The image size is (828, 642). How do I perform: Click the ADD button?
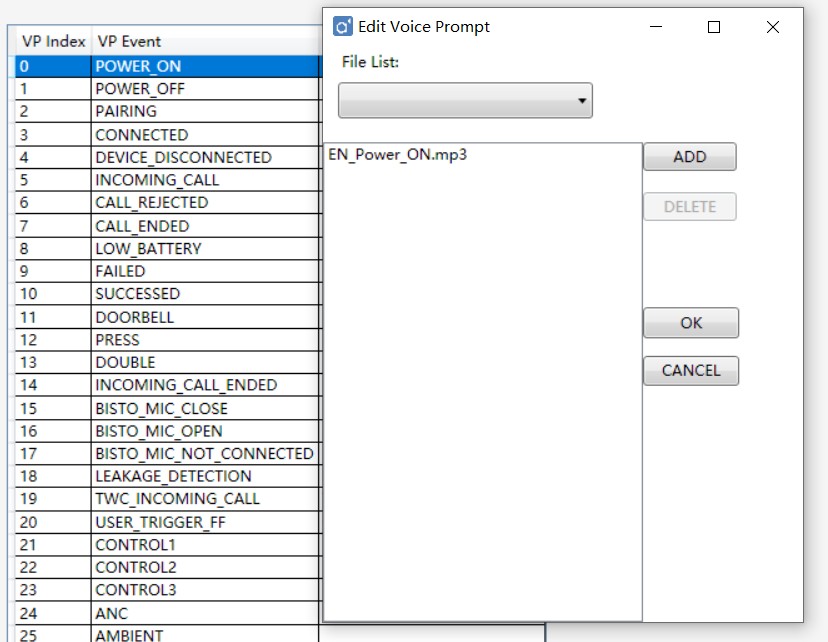tap(689, 157)
